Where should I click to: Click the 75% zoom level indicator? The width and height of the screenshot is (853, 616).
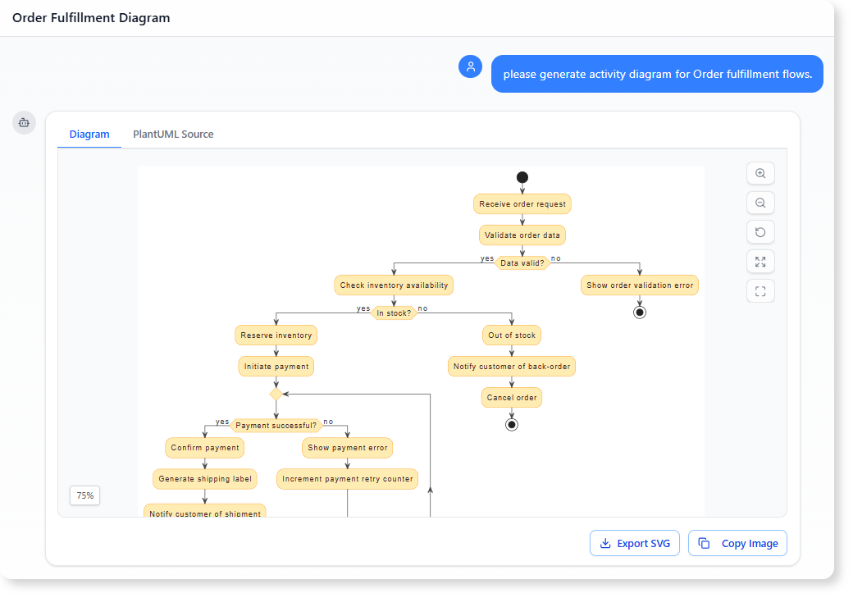coord(84,495)
